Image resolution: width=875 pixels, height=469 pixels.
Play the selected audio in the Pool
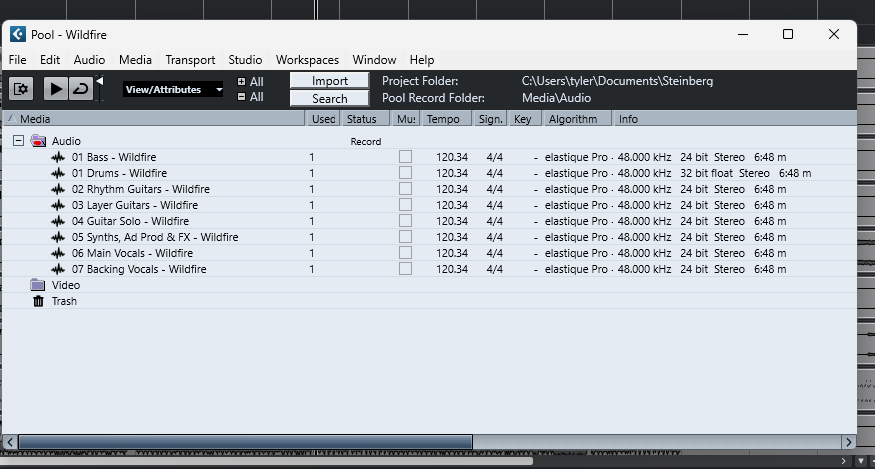(56, 89)
